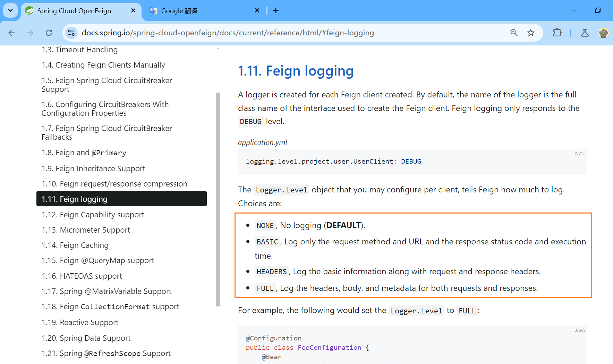
Task: Click FooConfiguration class name in code
Action: point(329,347)
